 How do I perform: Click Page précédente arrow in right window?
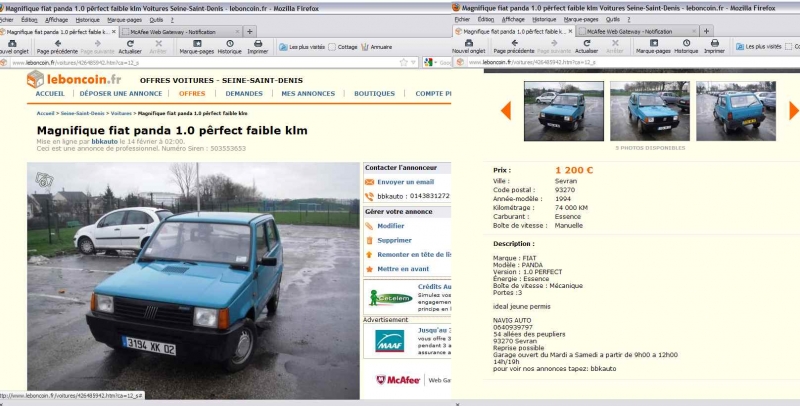click(x=514, y=43)
